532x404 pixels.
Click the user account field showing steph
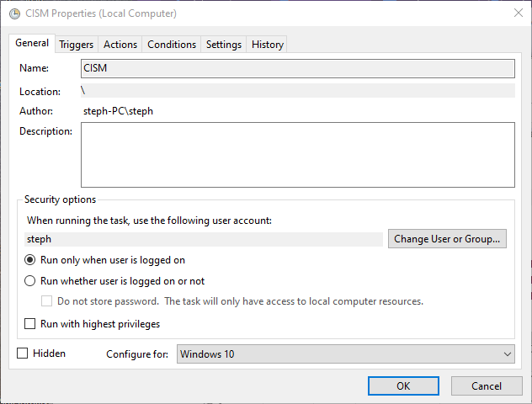203,239
